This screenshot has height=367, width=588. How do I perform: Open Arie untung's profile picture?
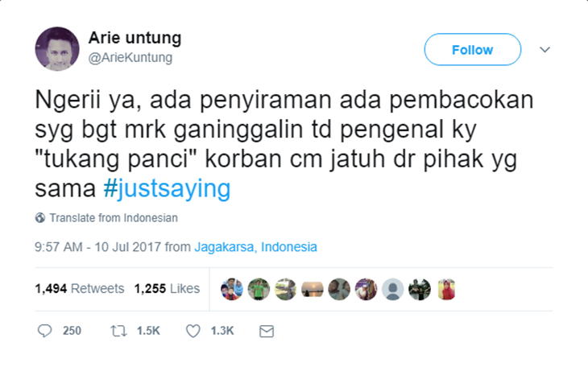point(57,49)
